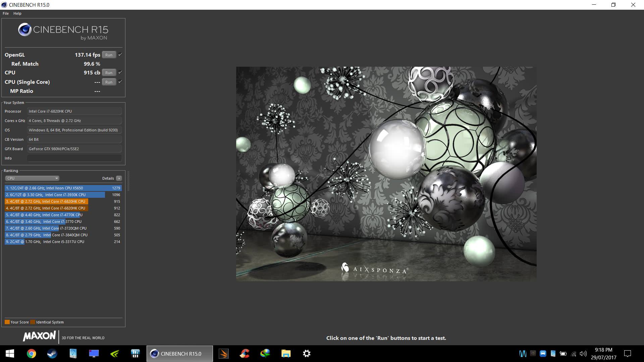Viewport: 644px width, 362px height.
Task: Open Steam from the taskbar
Action: pos(52,354)
